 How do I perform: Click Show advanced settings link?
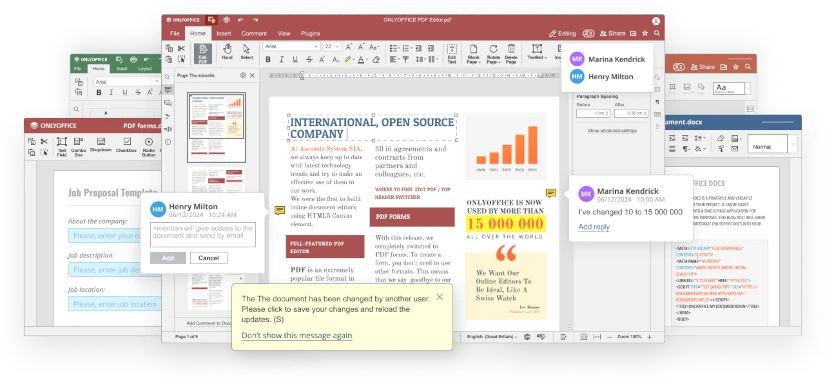(612, 130)
